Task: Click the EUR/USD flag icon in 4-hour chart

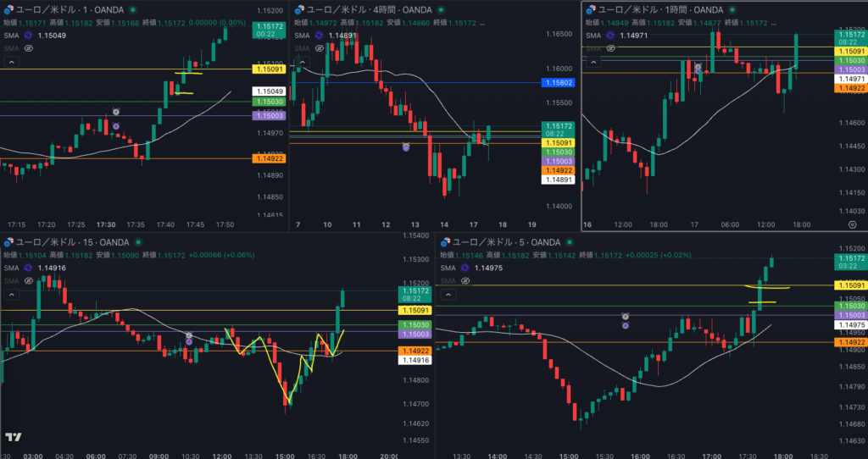Action: tap(298, 8)
